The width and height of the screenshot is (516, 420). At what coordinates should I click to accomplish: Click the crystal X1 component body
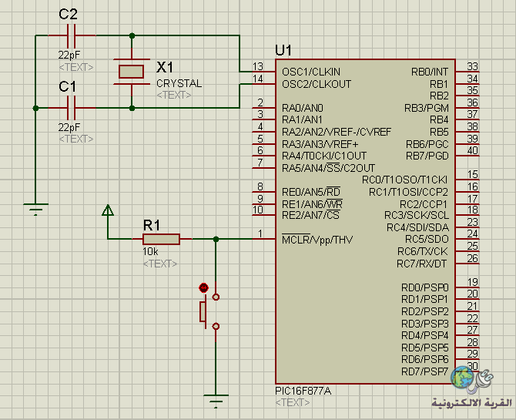click(131, 72)
